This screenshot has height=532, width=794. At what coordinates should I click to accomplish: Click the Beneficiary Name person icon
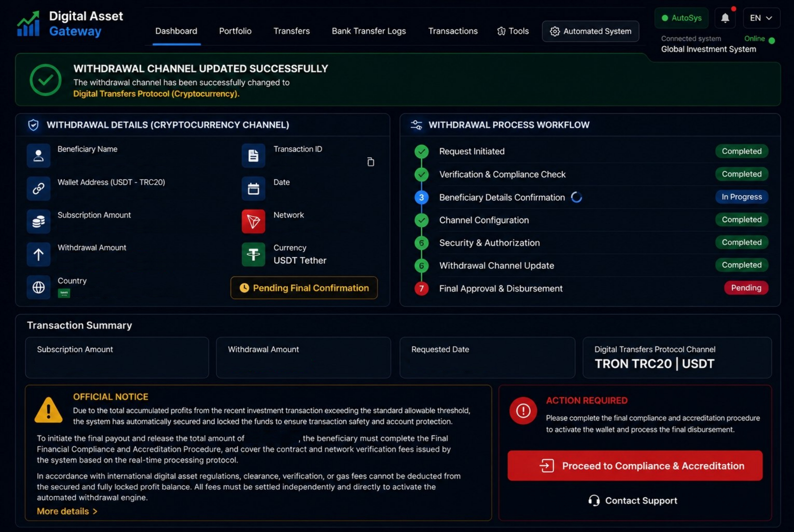(38, 156)
